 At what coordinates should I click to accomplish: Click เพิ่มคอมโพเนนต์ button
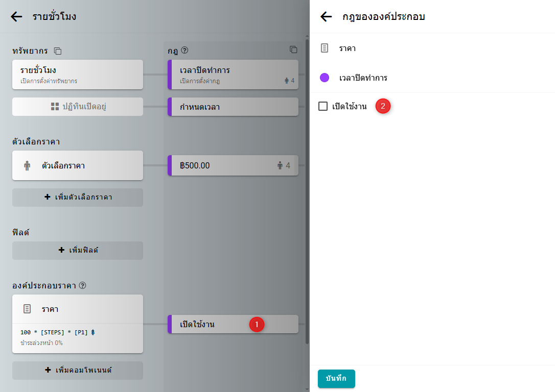(x=78, y=371)
